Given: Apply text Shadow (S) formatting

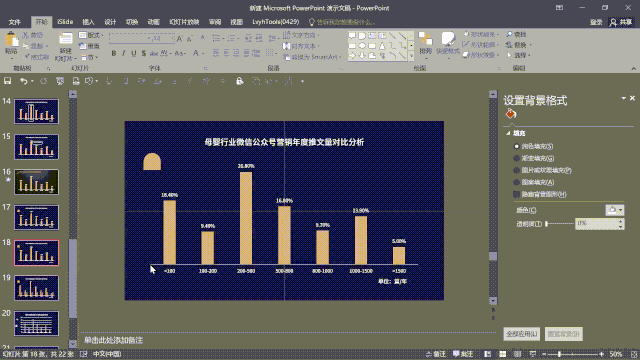Looking at the screenshot, I should (144, 53).
